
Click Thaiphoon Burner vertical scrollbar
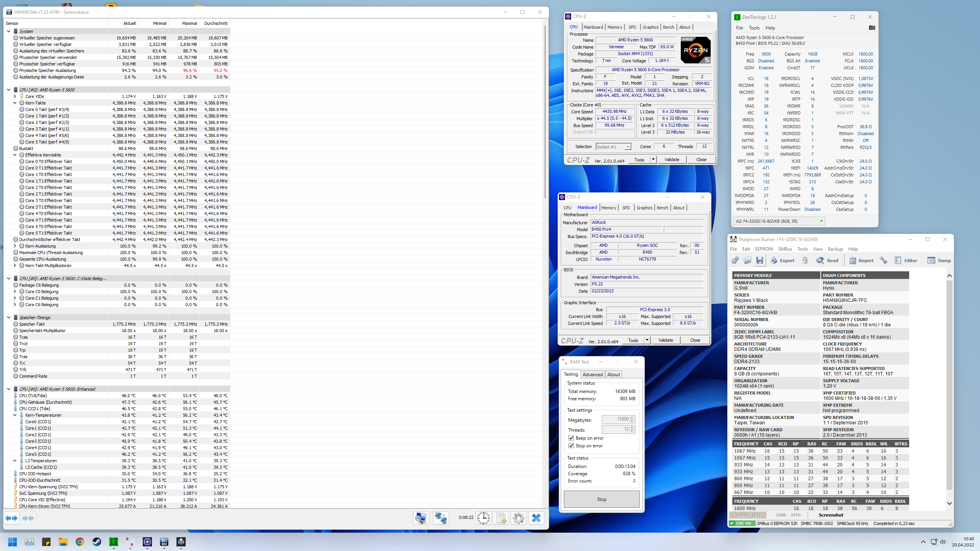pyautogui.click(x=949, y=385)
